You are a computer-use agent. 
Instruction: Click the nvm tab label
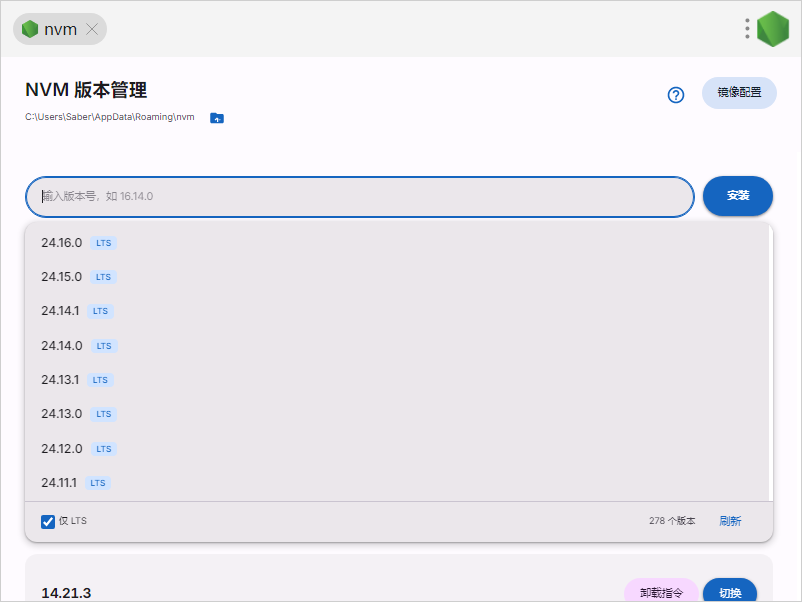tap(60, 30)
